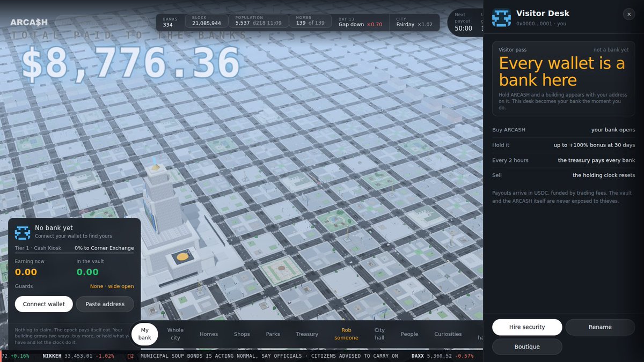
Task: Click the Visitor Desk title
Action: coord(543,13)
